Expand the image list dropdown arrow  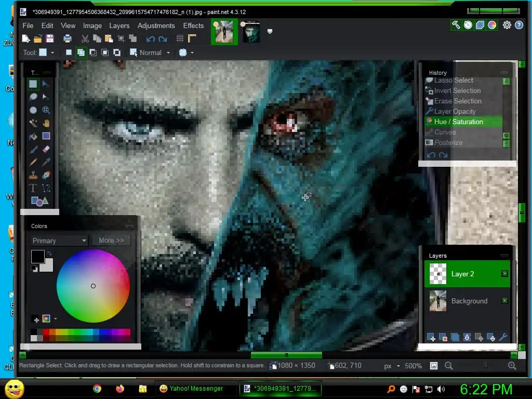click(270, 31)
